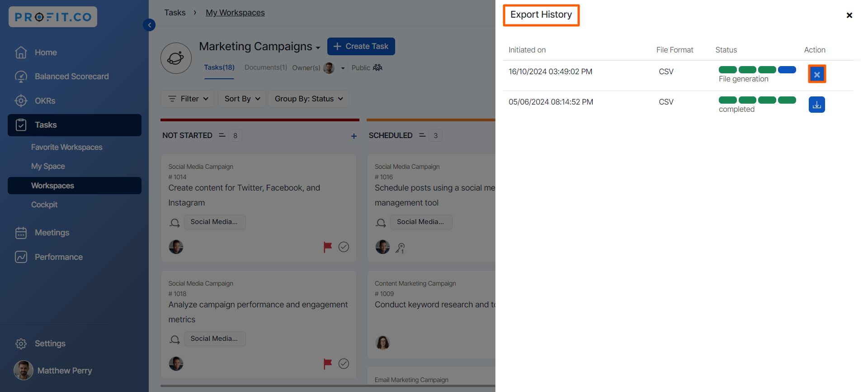Follow the My Workspaces breadcrumb link

(x=235, y=13)
